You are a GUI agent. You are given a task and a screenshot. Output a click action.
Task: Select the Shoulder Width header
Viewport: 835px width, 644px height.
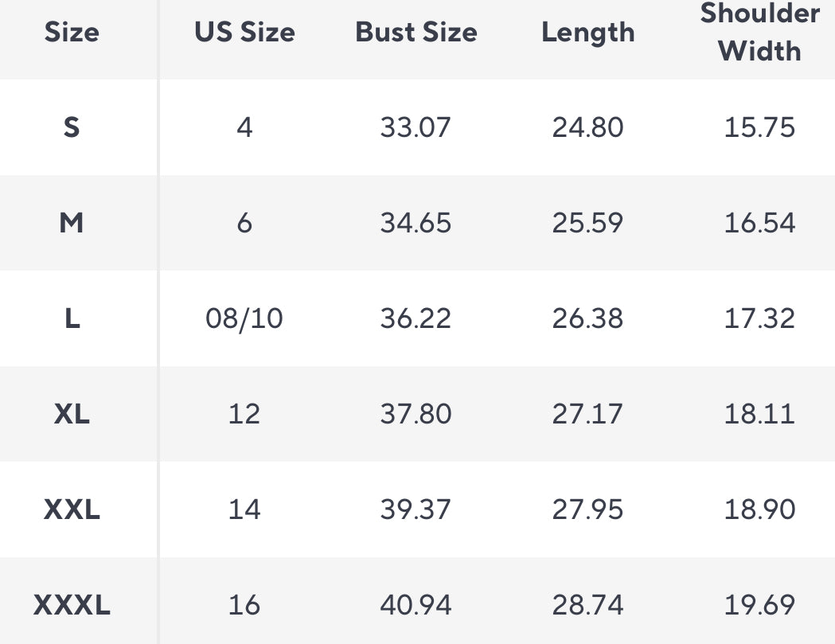coord(759,33)
